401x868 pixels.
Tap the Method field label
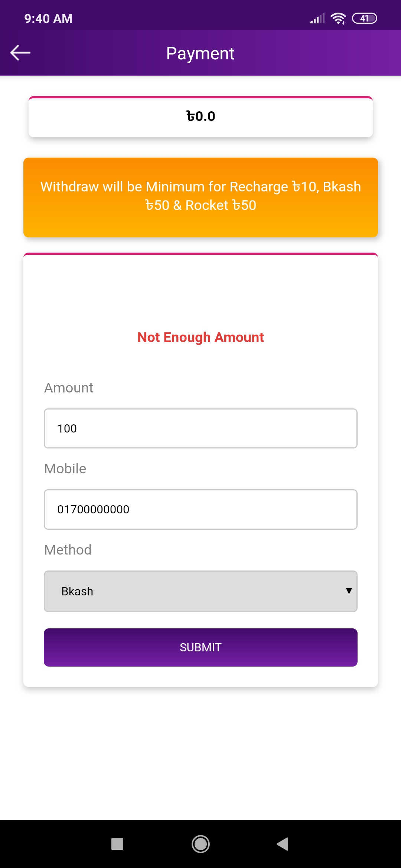[x=68, y=550]
